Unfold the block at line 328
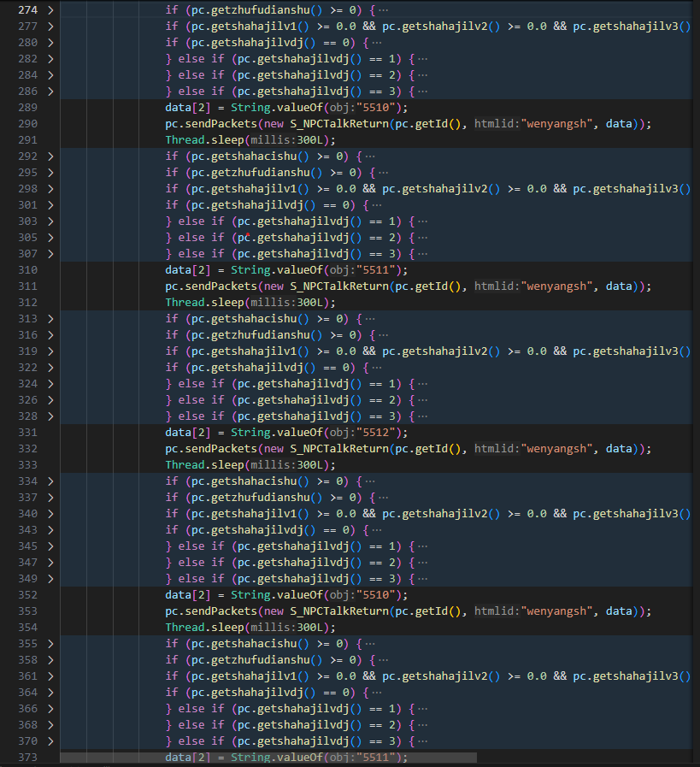The width and height of the screenshot is (700, 767). point(50,416)
